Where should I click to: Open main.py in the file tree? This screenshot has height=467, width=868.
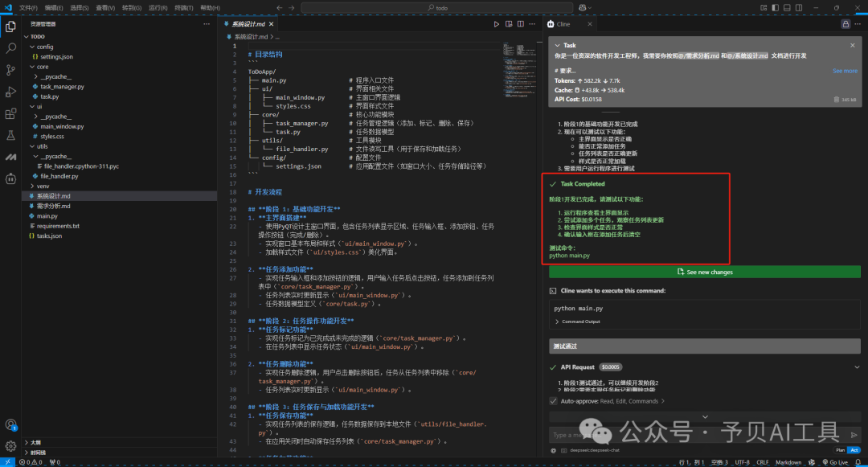(47, 216)
